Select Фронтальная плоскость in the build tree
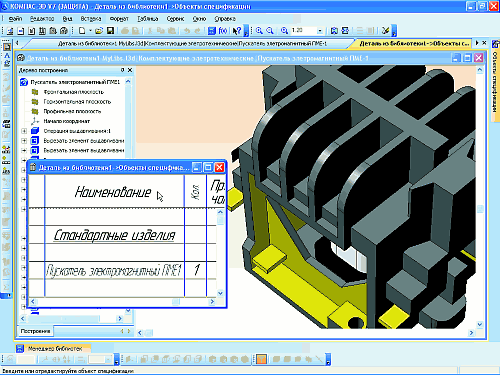Image resolution: width=500 pixels, height=375 pixels. pyautogui.click(x=74, y=92)
